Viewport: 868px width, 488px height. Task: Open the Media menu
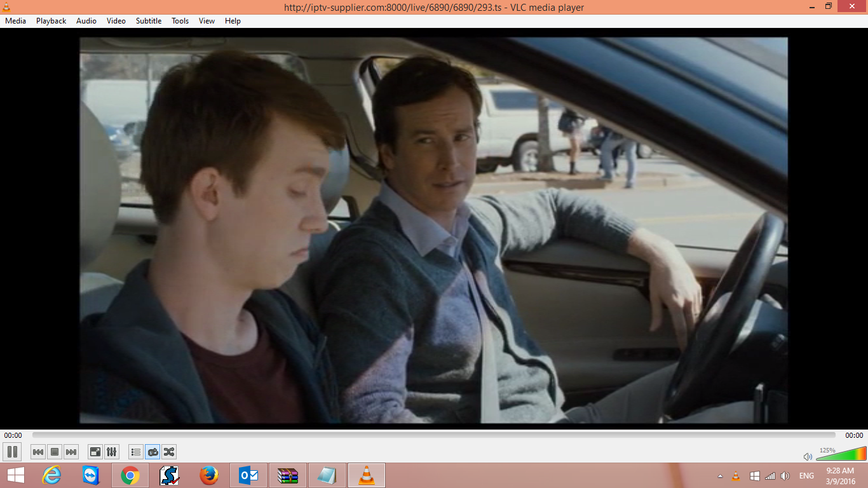pyautogui.click(x=15, y=21)
